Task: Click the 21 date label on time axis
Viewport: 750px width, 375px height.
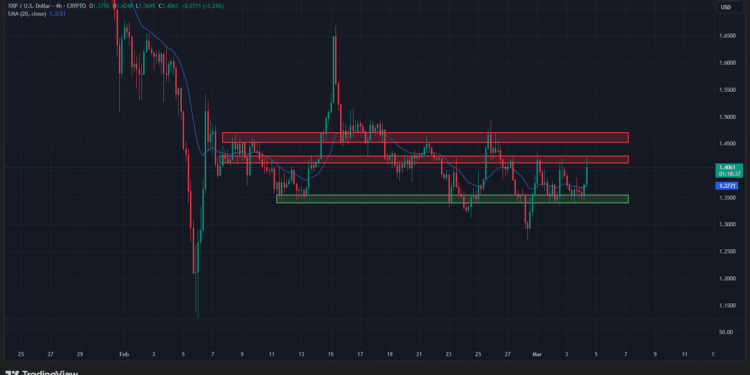Action: pos(419,354)
